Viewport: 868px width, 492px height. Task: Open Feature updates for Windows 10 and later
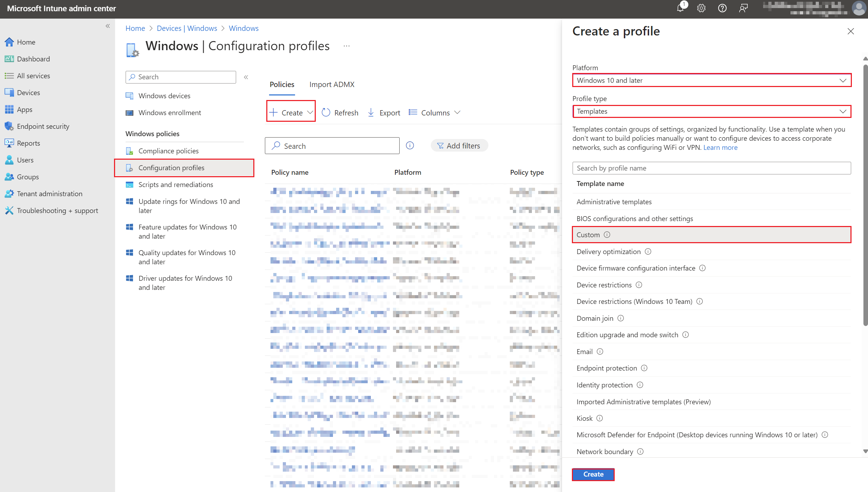point(187,232)
